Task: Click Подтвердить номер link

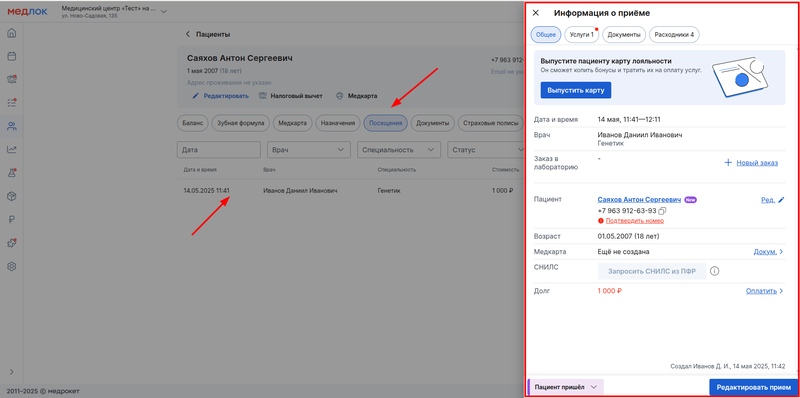Action: click(635, 221)
